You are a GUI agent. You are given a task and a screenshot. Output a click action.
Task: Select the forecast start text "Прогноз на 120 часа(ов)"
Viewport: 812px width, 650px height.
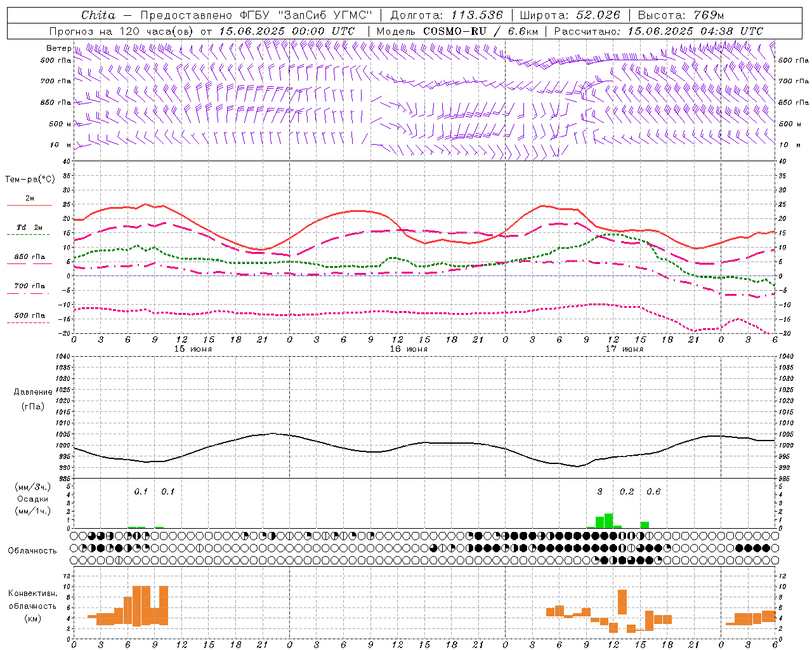[x=122, y=31]
